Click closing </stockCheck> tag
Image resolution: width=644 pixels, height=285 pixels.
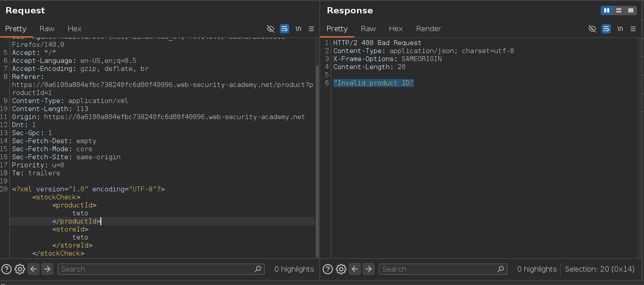pos(58,253)
